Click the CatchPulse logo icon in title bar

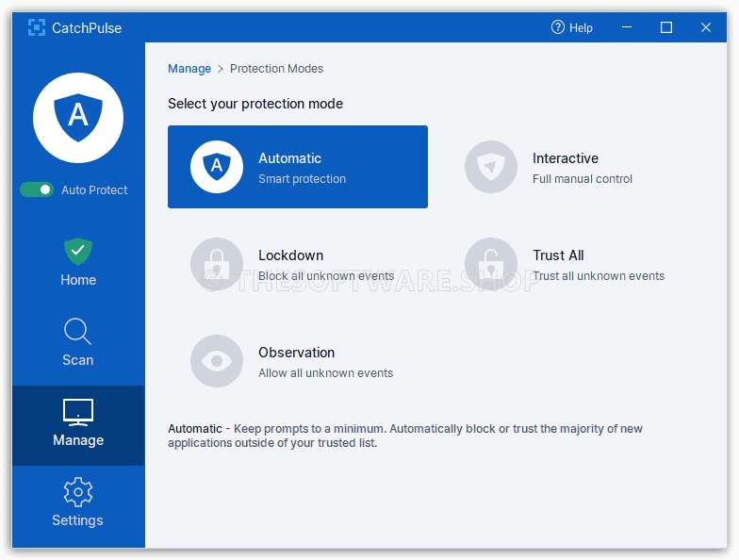[36, 28]
